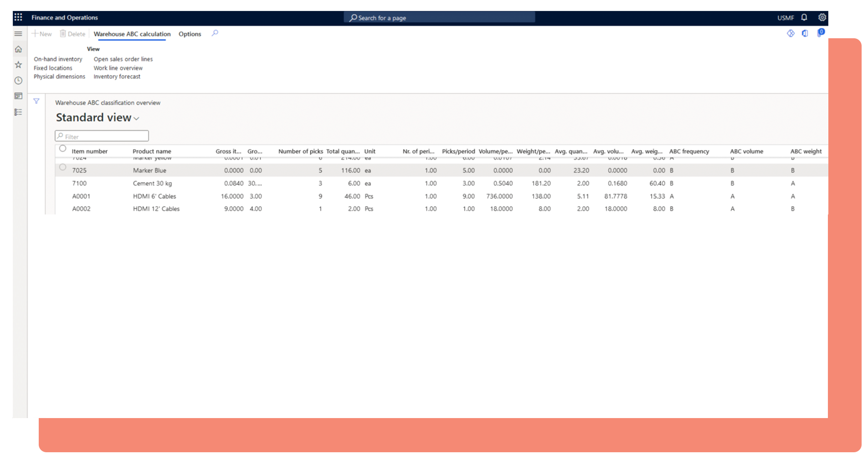Click the action pane search icon
The height and width of the screenshot is (470, 868).
(x=215, y=33)
